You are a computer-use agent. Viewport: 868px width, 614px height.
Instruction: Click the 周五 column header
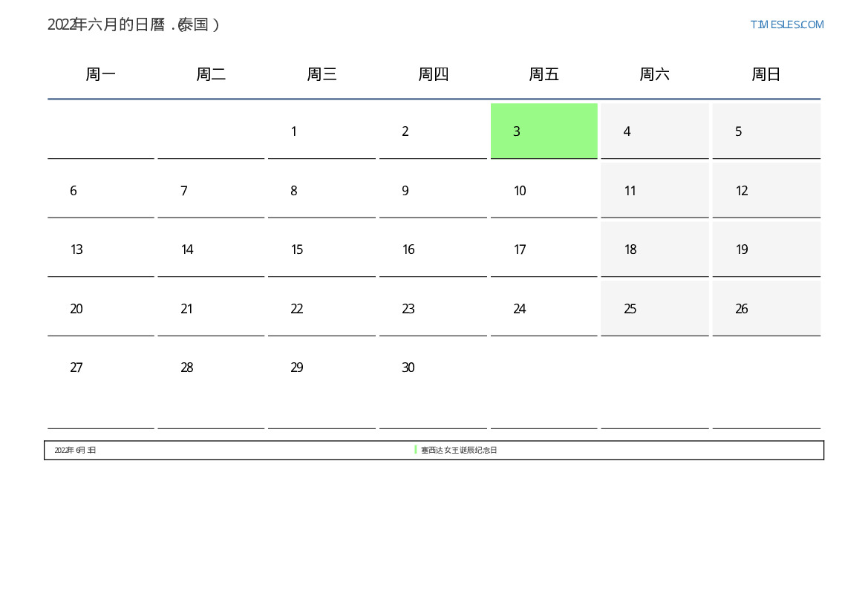click(544, 74)
